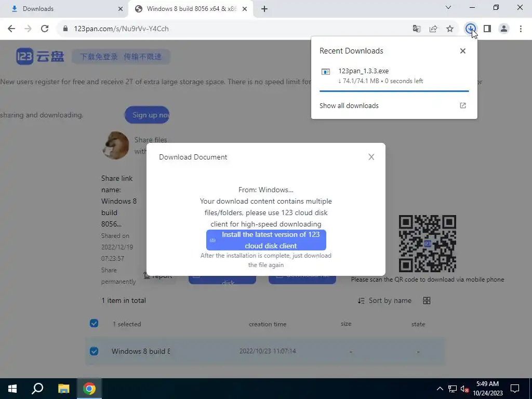
Task: Open the Windows Start menu
Action: [x=12, y=389]
